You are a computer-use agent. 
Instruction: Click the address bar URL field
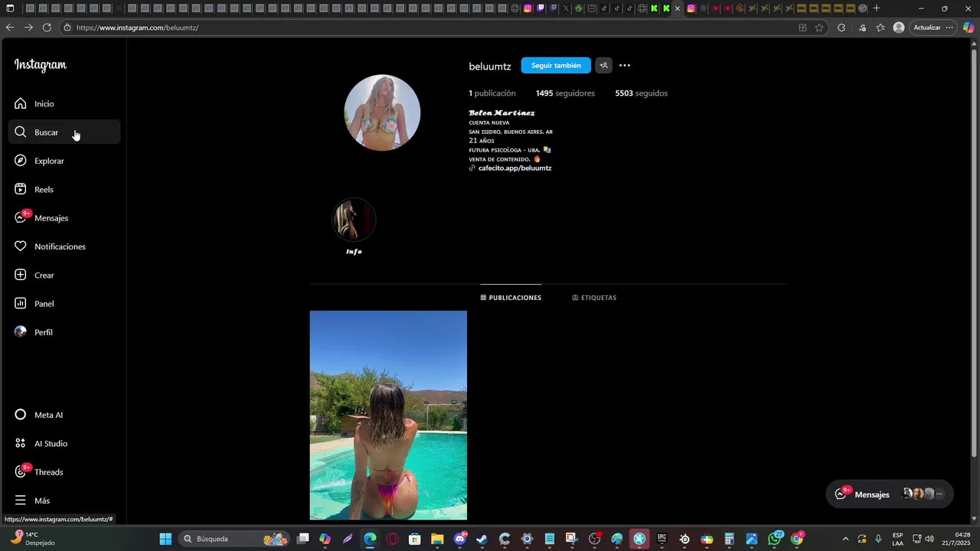(x=429, y=28)
